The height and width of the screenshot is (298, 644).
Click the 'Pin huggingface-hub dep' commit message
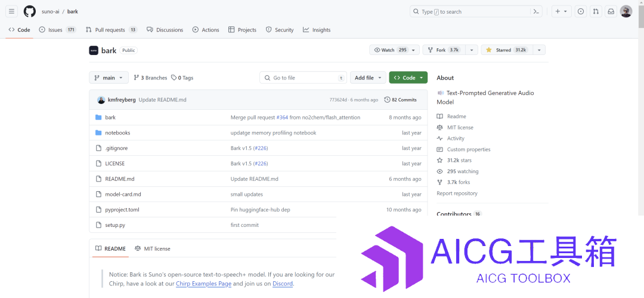(x=261, y=210)
